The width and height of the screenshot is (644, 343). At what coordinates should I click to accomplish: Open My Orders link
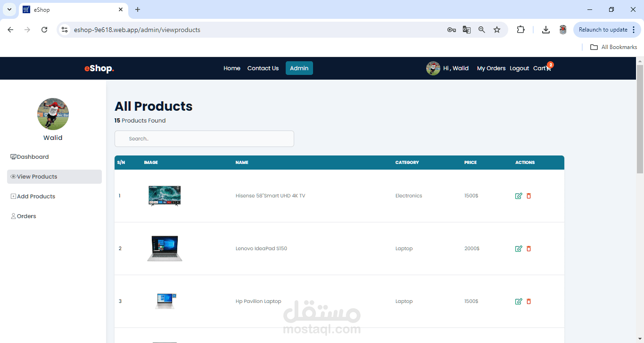pyautogui.click(x=491, y=68)
